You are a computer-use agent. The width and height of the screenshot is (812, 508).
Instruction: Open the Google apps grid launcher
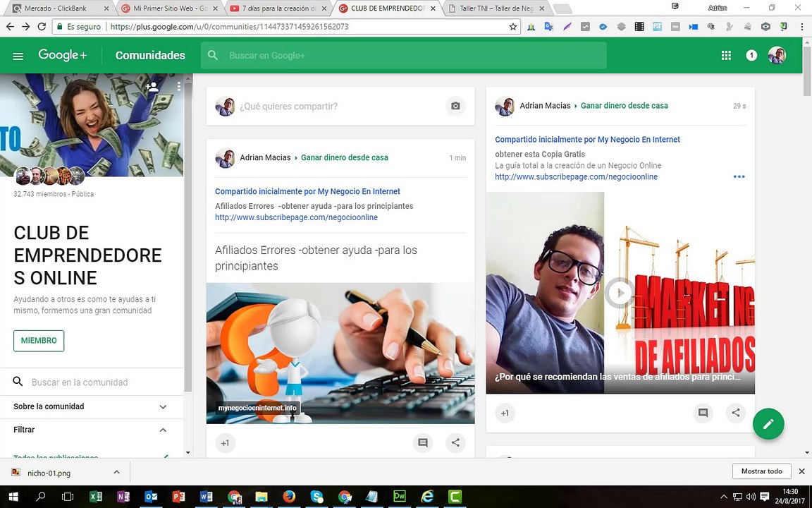[726, 56]
